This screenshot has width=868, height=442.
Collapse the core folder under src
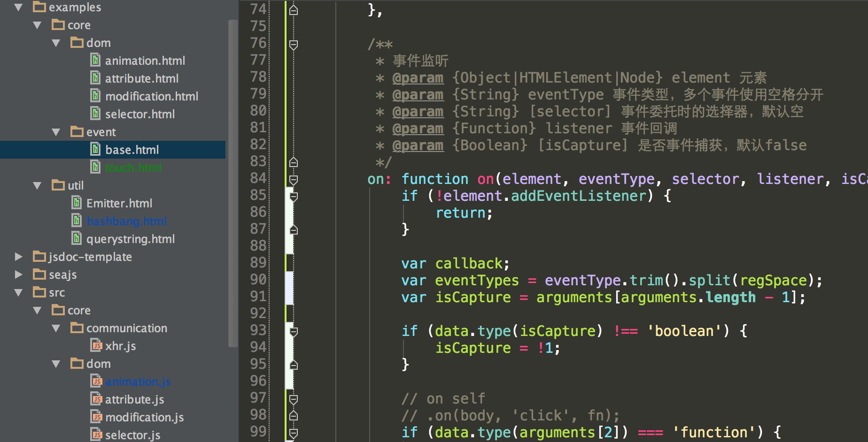37,310
